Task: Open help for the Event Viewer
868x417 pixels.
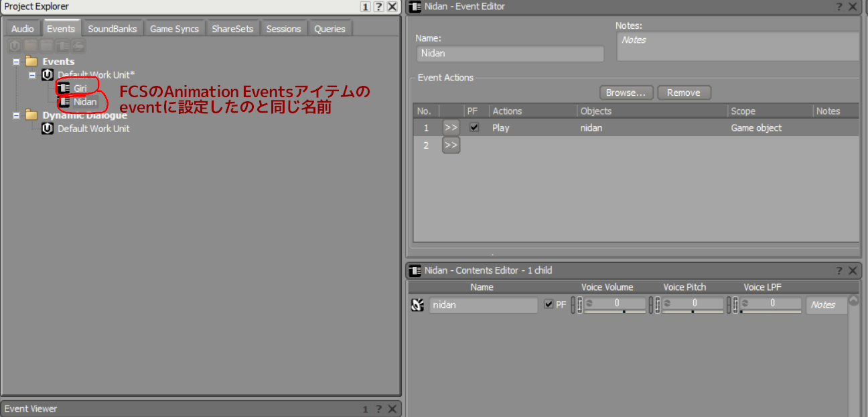Action: tap(378, 409)
